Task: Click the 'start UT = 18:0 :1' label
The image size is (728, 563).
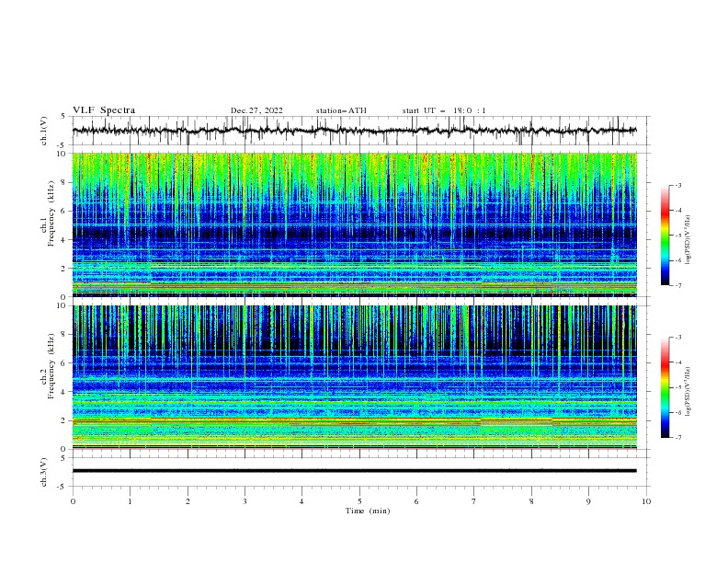Action: (x=444, y=110)
